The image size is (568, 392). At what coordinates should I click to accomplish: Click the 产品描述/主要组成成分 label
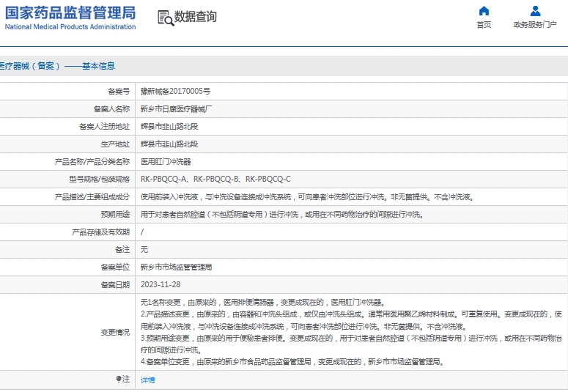click(92, 196)
